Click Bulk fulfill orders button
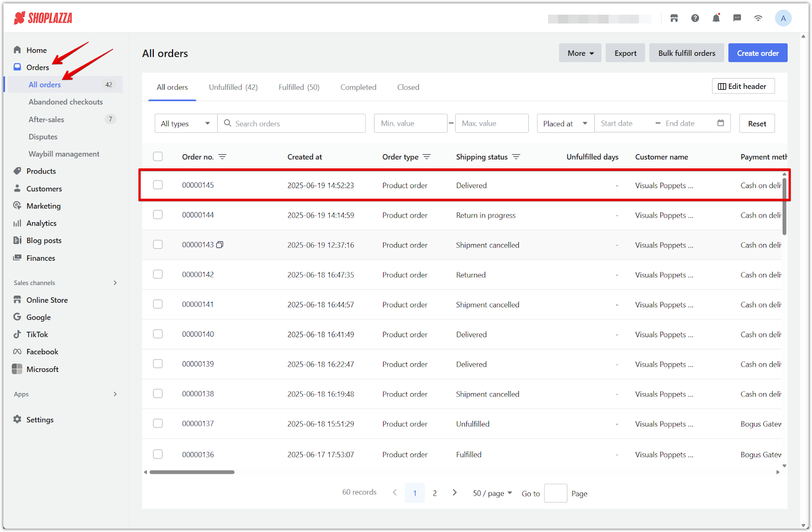 [x=687, y=53]
